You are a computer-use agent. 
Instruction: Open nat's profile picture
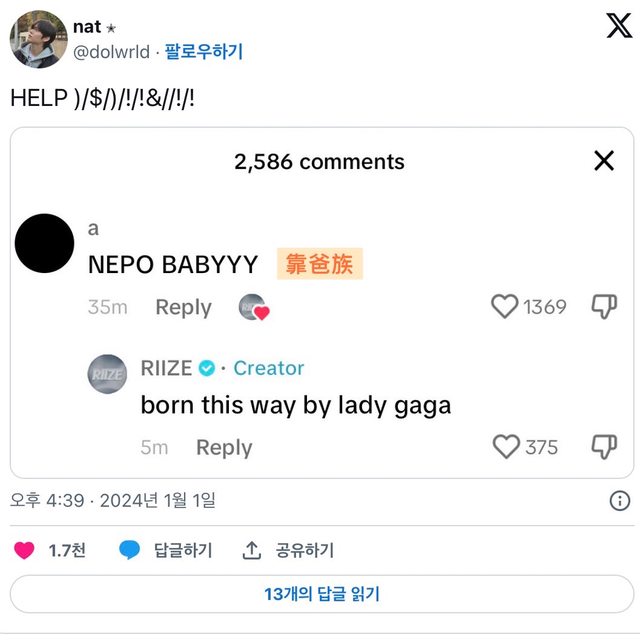[x=39, y=39]
